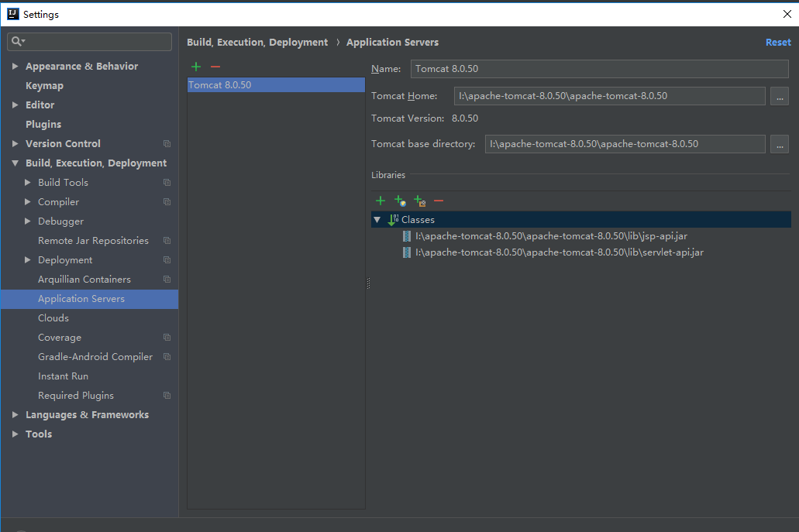Open Keymap settings
This screenshot has width=799, height=532.
pos(44,85)
